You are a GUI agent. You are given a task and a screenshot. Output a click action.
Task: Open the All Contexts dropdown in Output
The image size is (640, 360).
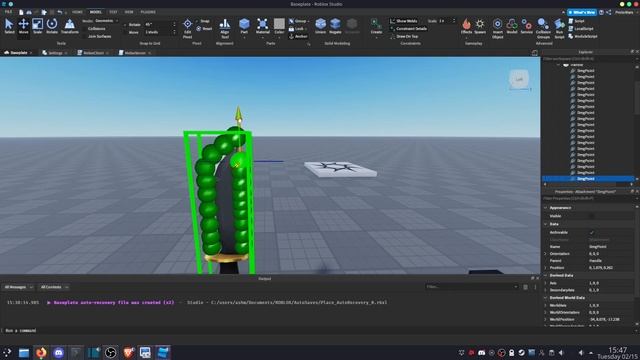[x=54, y=287]
